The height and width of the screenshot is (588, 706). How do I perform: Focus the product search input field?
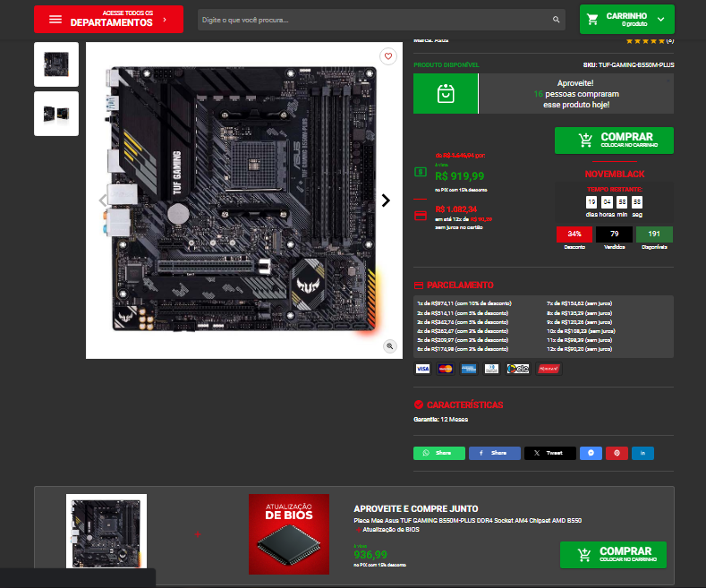(x=381, y=20)
